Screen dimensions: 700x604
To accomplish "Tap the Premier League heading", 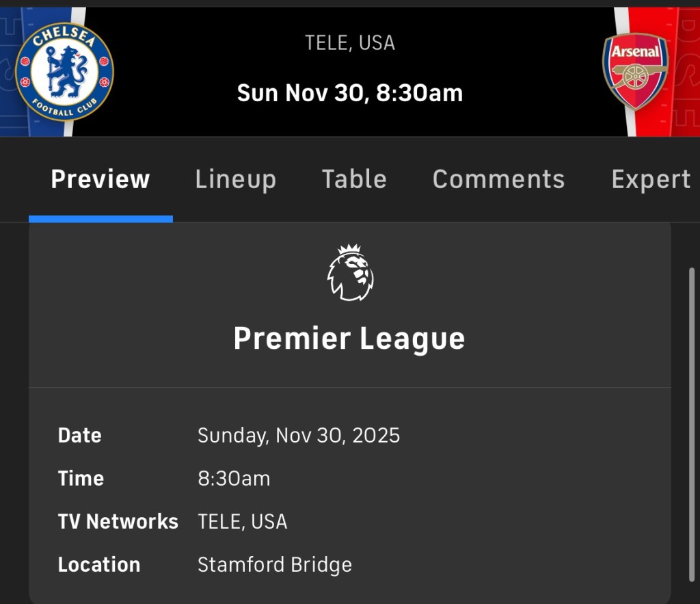I will click(349, 339).
